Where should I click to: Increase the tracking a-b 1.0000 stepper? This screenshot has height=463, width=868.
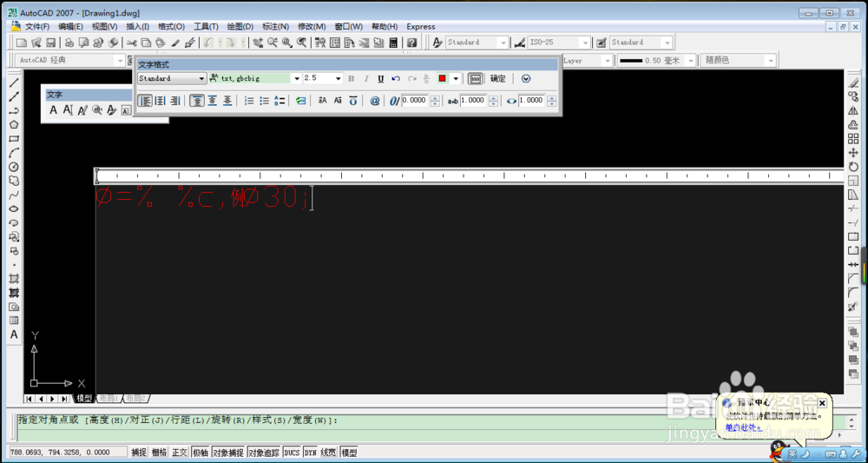tap(493, 98)
